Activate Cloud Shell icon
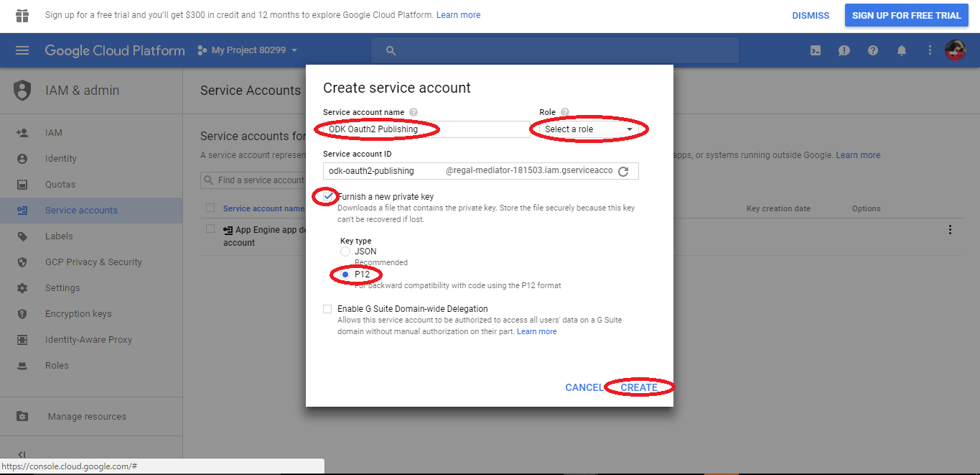This screenshot has height=475, width=980. pyautogui.click(x=816, y=50)
